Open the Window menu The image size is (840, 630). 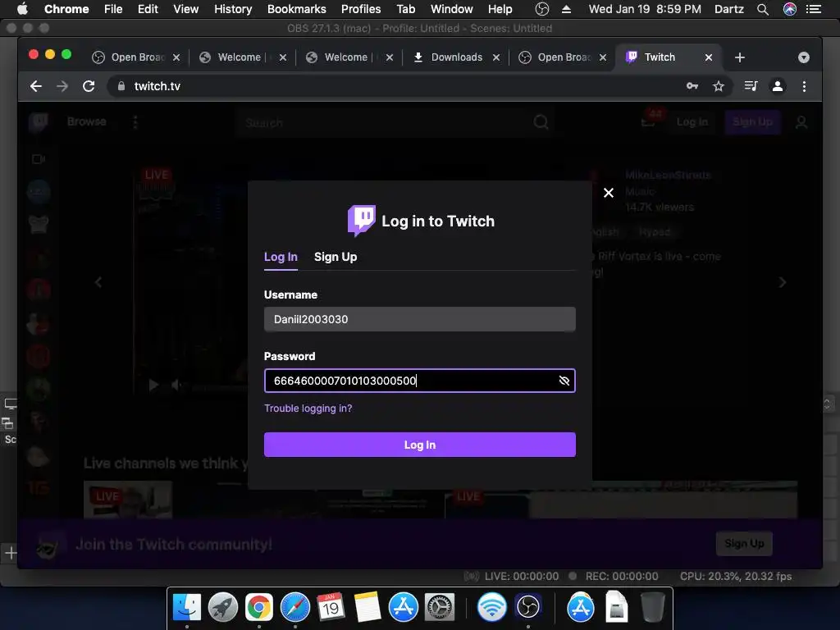click(452, 9)
